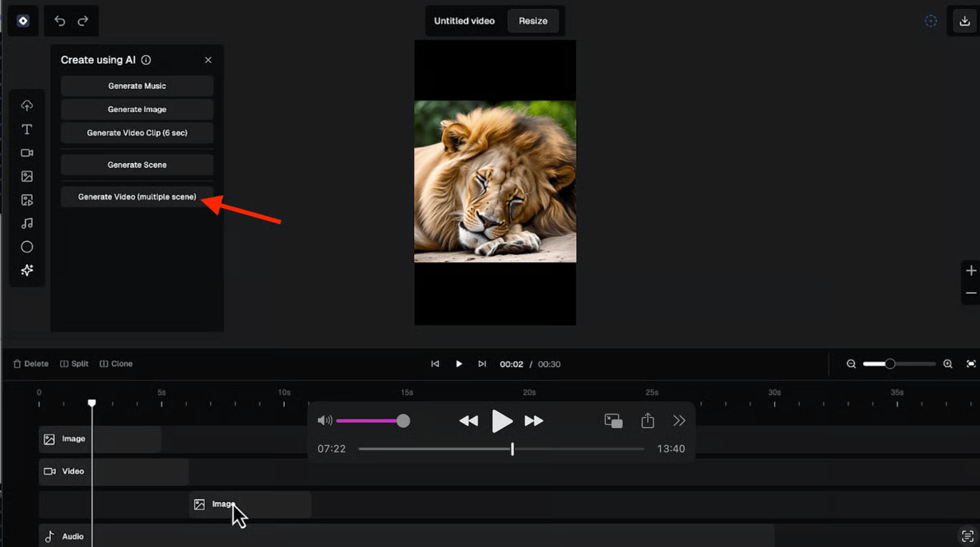Click Split in the timeline toolbar
This screenshot has width=980, height=547.
pos(74,364)
